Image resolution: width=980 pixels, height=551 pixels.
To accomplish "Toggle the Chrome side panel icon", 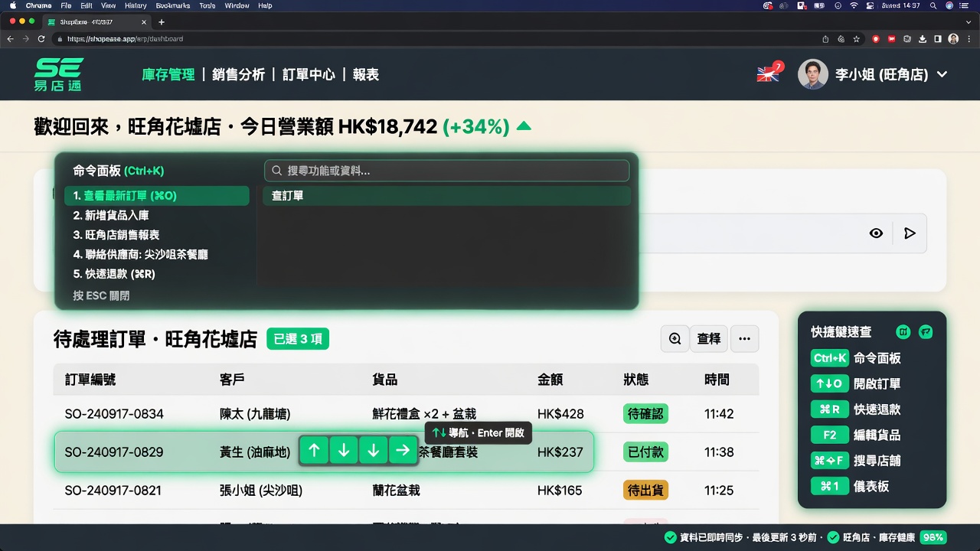I will pyautogui.click(x=938, y=39).
